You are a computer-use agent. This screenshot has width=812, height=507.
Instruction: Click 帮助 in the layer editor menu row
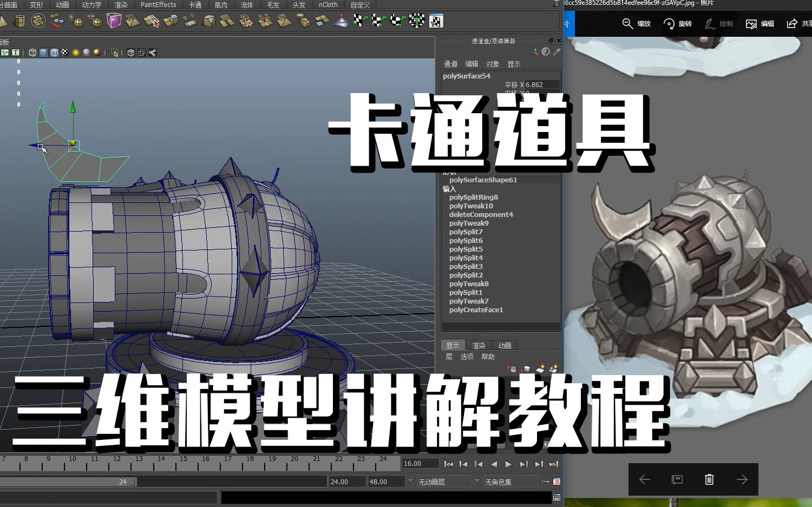point(488,357)
